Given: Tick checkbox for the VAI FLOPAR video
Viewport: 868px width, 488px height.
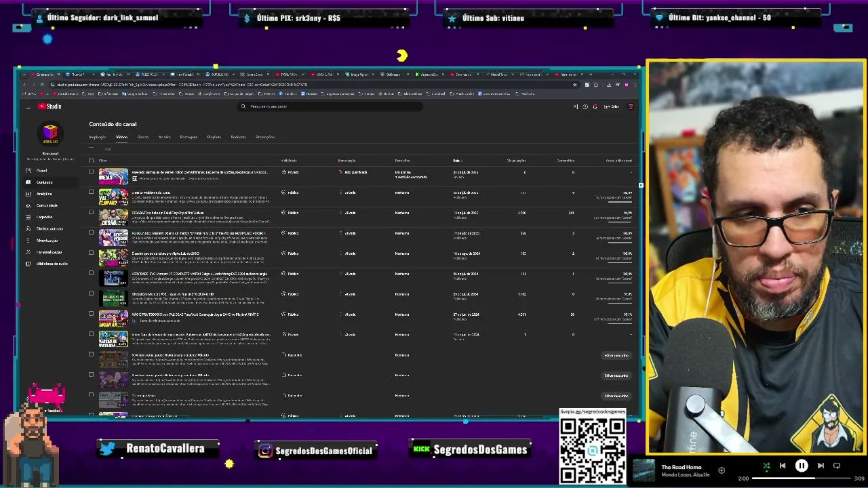Looking at the screenshot, I should tap(91, 192).
